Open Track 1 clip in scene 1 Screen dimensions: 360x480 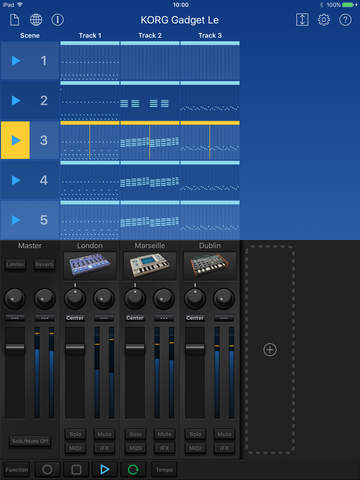pos(90,61)
